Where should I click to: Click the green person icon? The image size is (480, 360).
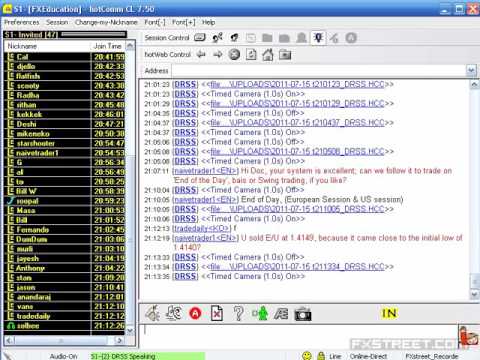click(x=261, y=313)
